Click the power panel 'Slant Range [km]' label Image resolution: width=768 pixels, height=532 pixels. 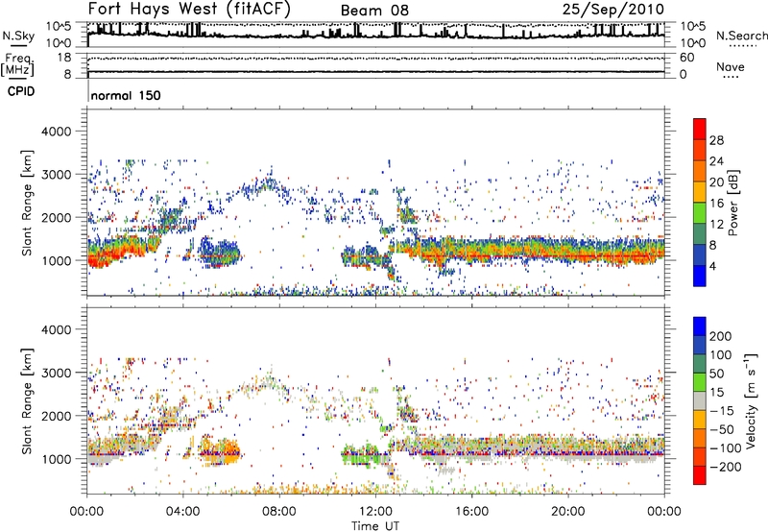(x=27, y=203)
